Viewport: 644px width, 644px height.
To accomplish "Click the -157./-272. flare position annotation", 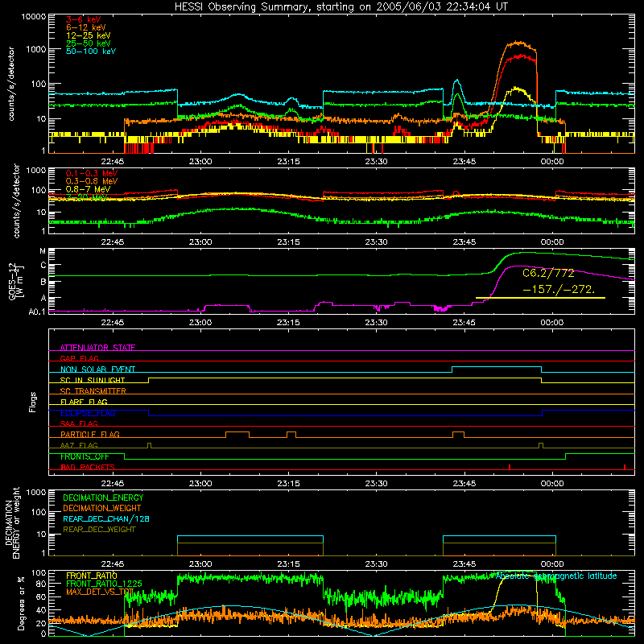I will (559, 289).
